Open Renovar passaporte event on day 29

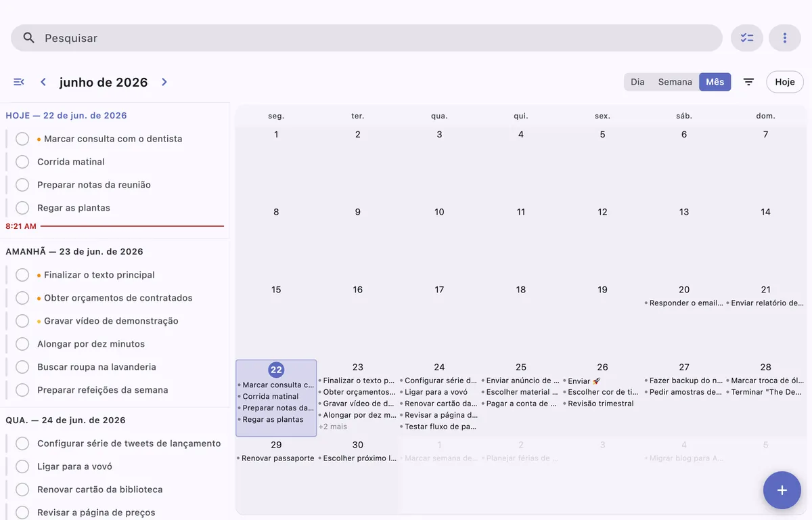click(x=276, y=458)
